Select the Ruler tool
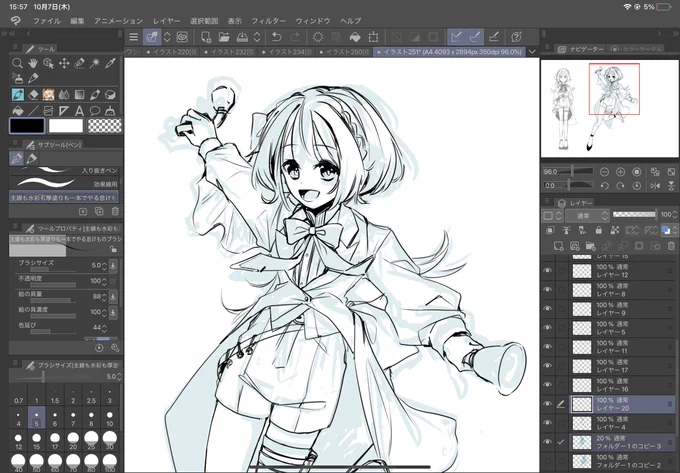680x473 pixels. (x=64, y=111)
